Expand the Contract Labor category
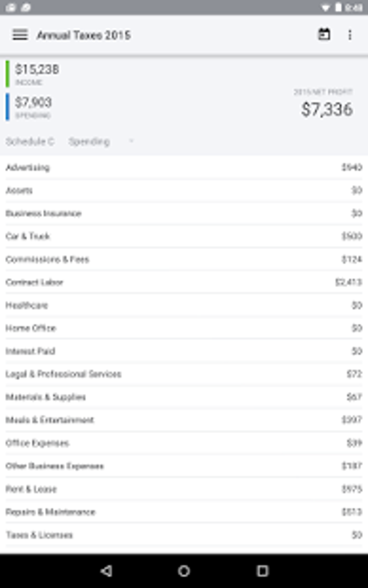This screenshot has height=588, width=368. [184, 282]
